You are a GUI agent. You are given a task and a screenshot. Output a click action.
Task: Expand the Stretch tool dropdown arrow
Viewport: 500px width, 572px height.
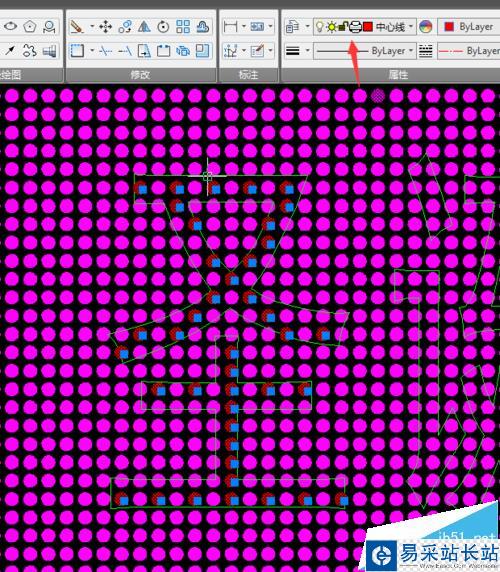92,50
